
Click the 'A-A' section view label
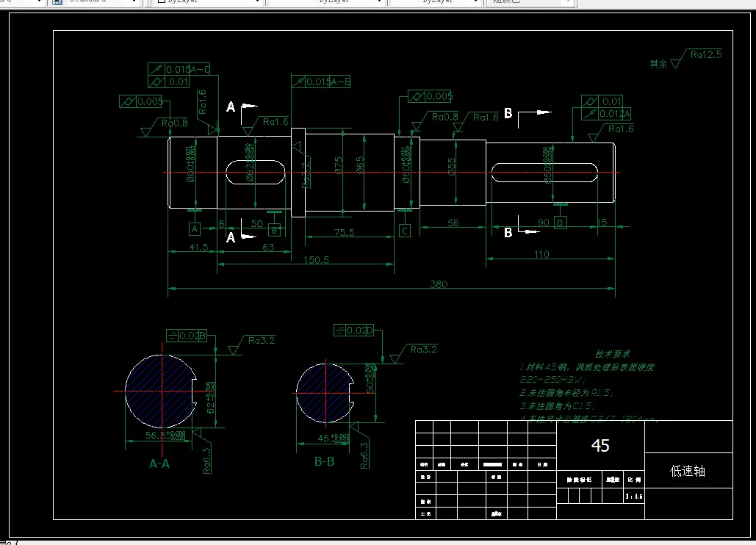tap(159, 464)
